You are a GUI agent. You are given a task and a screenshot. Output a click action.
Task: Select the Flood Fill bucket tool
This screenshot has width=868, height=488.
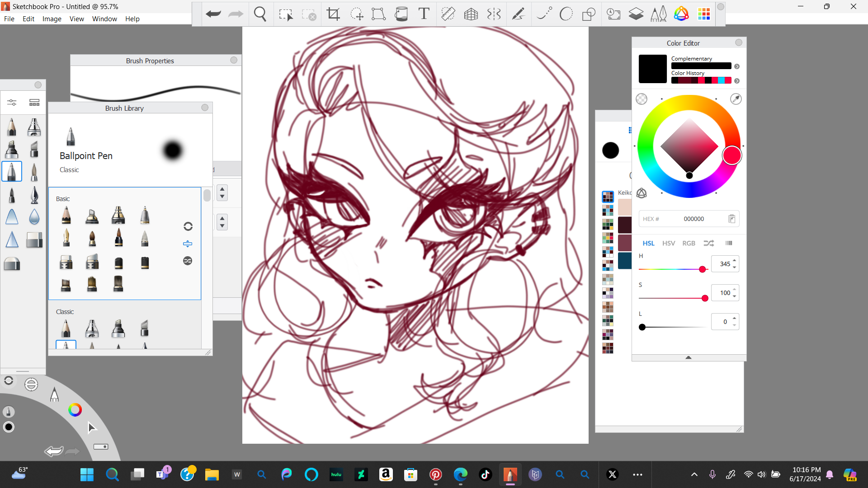[x=401, y=14]
